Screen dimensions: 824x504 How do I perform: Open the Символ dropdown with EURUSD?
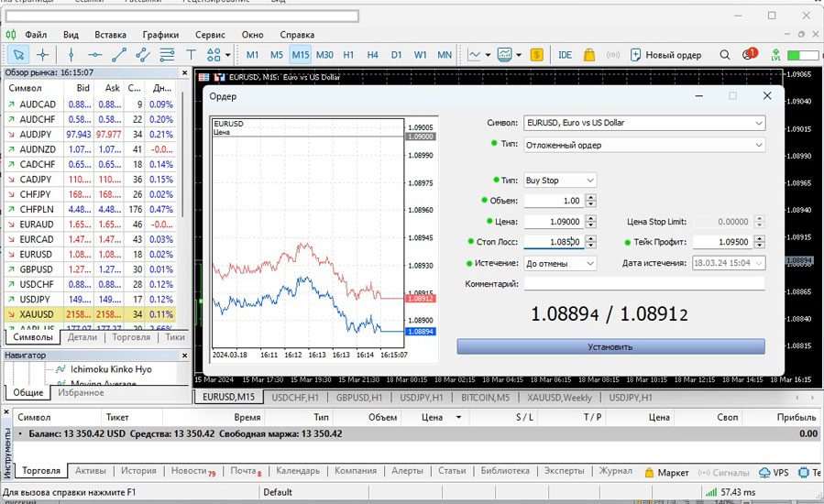643,123
